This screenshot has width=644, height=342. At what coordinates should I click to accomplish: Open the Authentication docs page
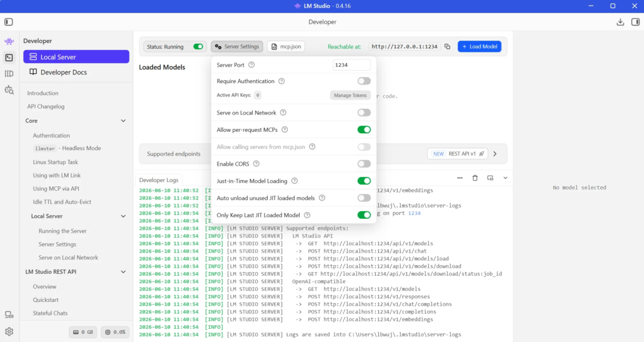click(x=51, y=136)
